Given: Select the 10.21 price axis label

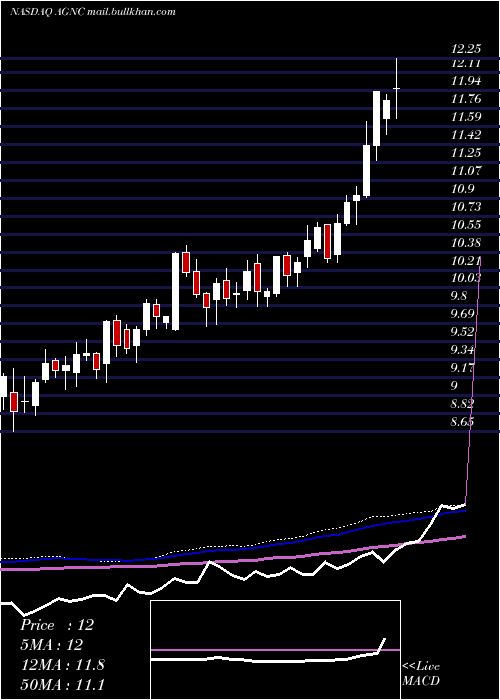Looking at the screenshot, I should [466, 261].
